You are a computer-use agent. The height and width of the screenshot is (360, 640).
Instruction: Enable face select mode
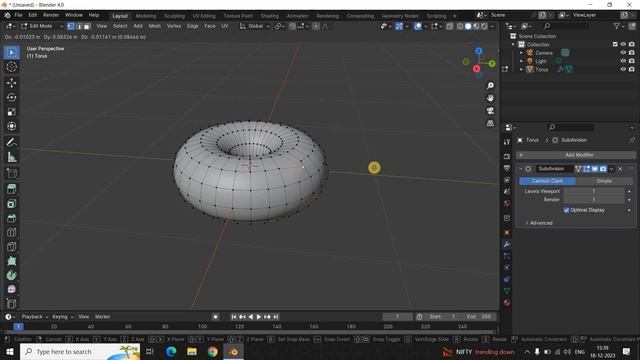(x=87, y=26)
